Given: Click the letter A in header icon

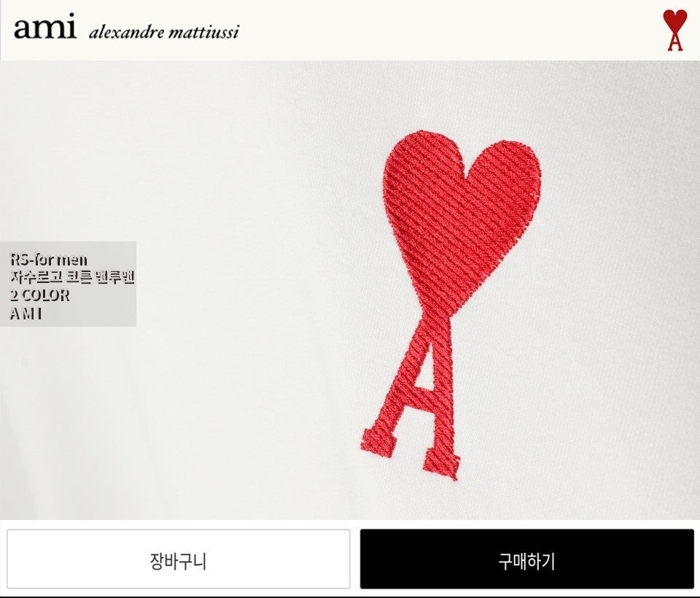Looking at the screenshot, I should point(675,41).
